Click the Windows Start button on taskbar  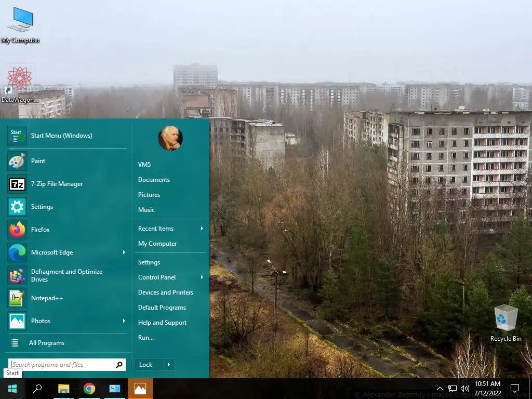12,389
